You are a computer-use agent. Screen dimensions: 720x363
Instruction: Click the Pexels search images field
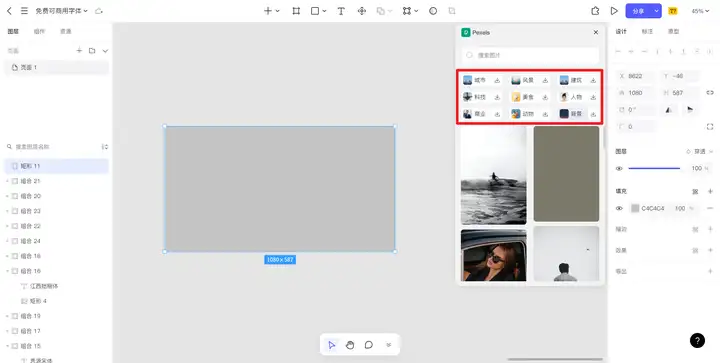[530, 55]
